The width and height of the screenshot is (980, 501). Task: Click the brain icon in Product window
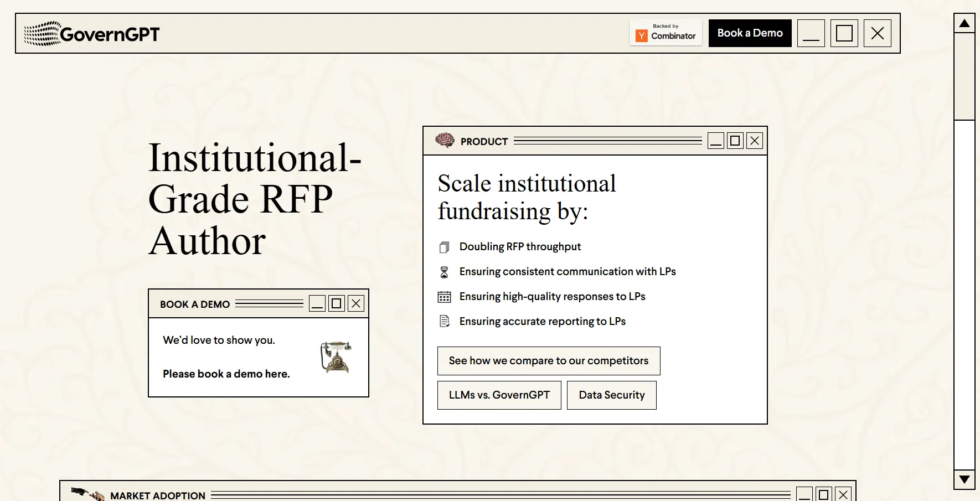coord(445,140)
